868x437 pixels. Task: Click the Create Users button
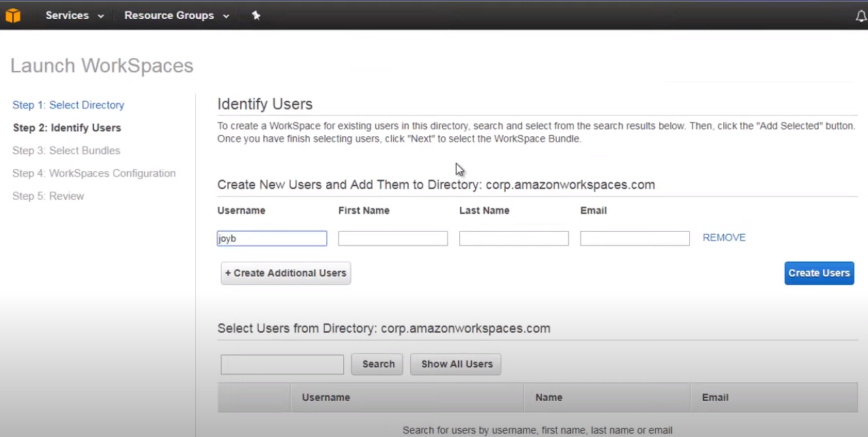[819, 273]
